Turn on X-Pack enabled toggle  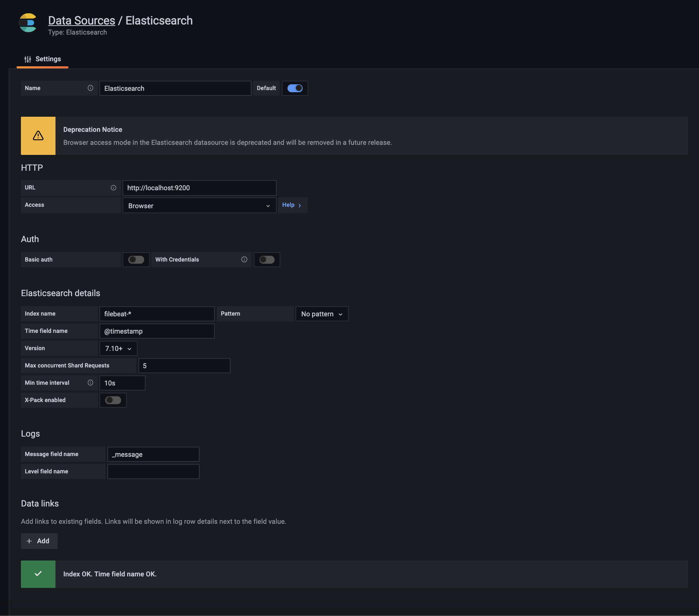click(113, 400)
